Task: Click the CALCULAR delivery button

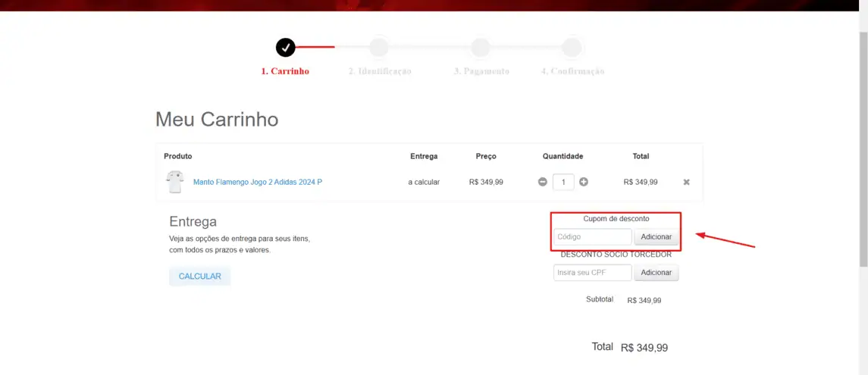Action: click(x=200, y=276)
